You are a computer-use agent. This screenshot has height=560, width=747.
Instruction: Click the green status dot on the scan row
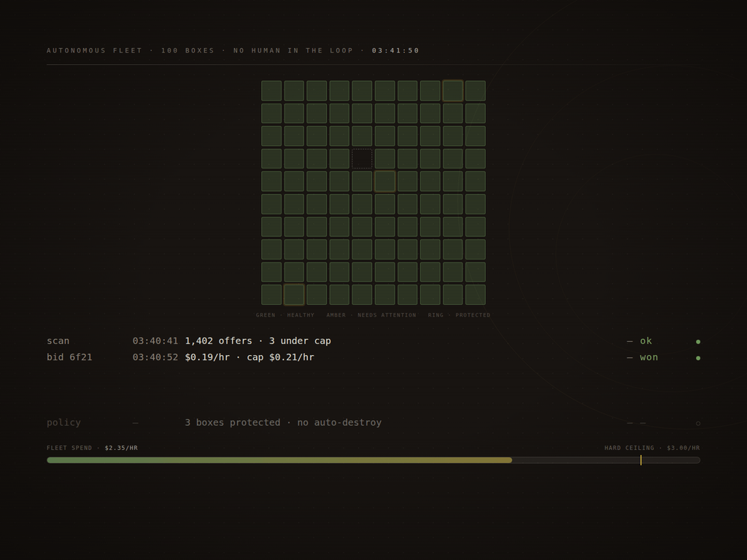698,341
